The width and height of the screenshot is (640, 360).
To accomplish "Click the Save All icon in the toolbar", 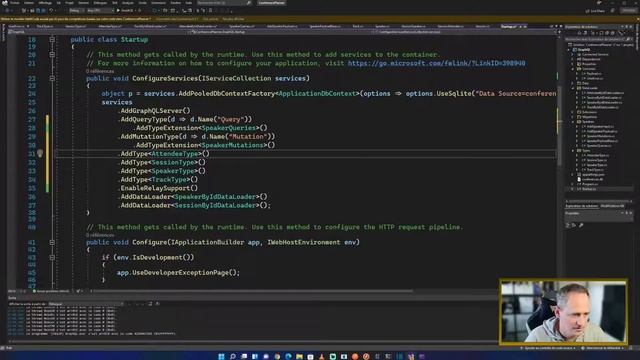I will point(44,11).
